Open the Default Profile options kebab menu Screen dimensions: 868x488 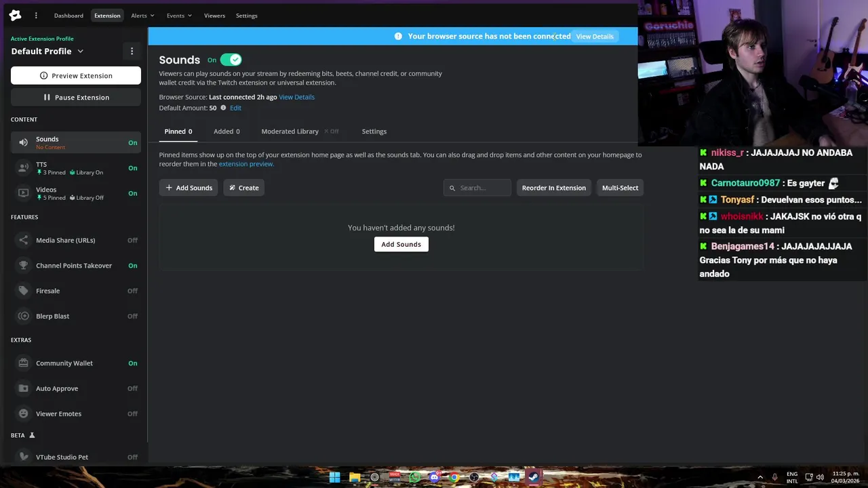click(132, 51)
